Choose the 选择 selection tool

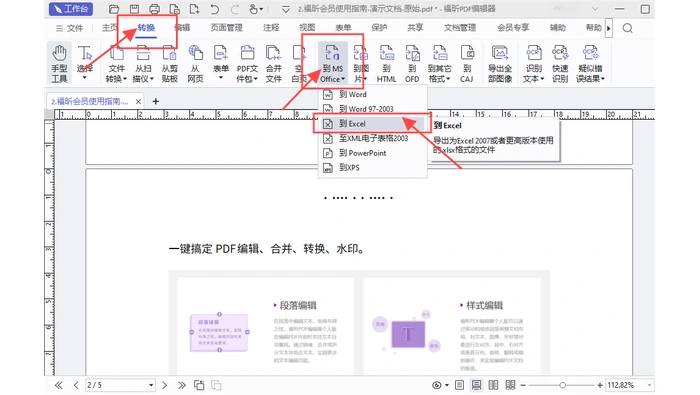(x=84, y=62)
